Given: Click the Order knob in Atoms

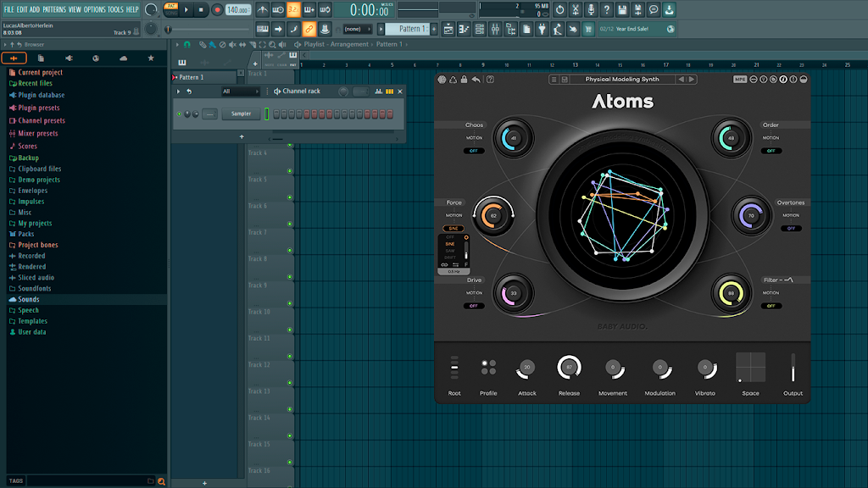Looking at the screenshot, I should [x=731, y=138].
